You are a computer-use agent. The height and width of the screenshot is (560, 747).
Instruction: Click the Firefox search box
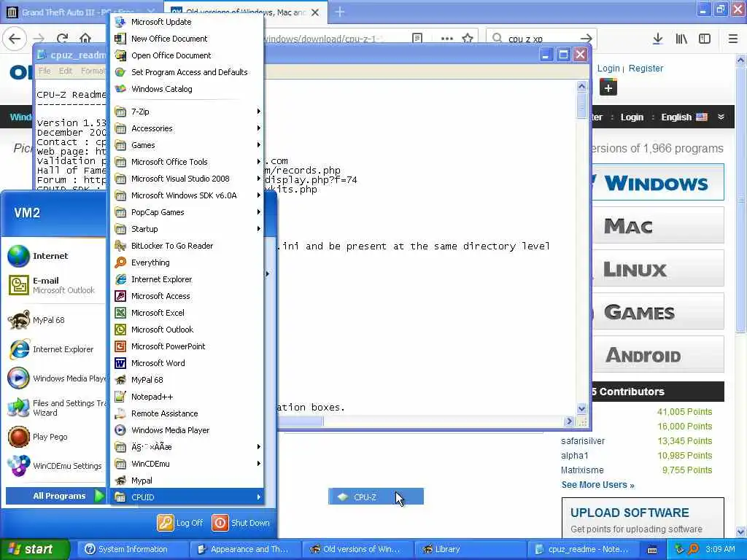tap(541, 39)
